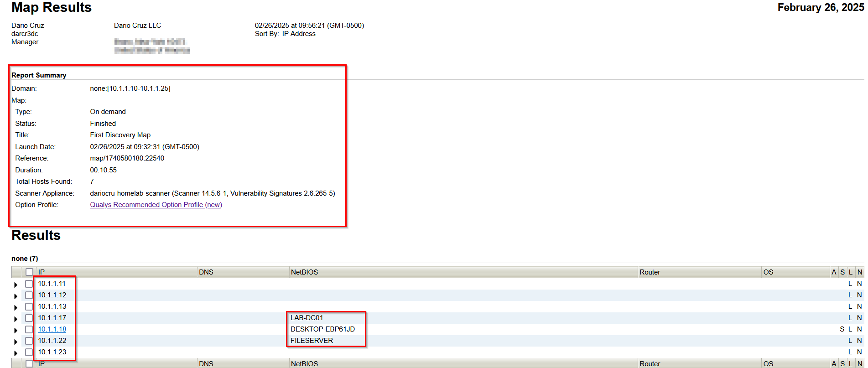Click the Dario Cruz LLC company name
Screen dimensions: 868x368
pos(137,26)
